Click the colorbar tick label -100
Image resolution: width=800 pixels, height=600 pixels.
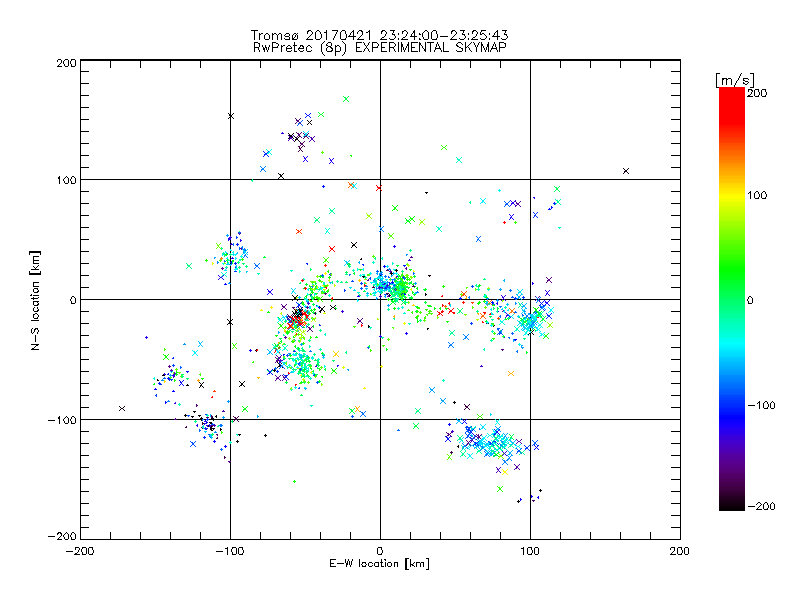pos(762,406)
